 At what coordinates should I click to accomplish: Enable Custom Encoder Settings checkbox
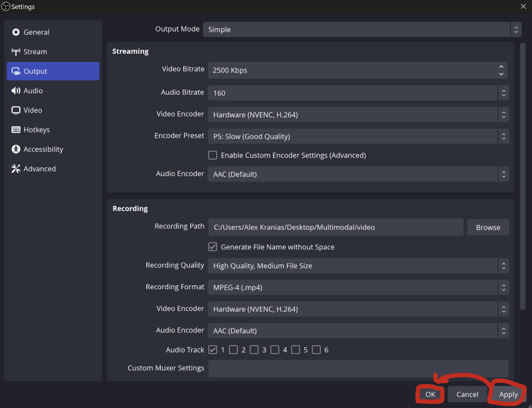pyautogui.click(x=213, y=155)
